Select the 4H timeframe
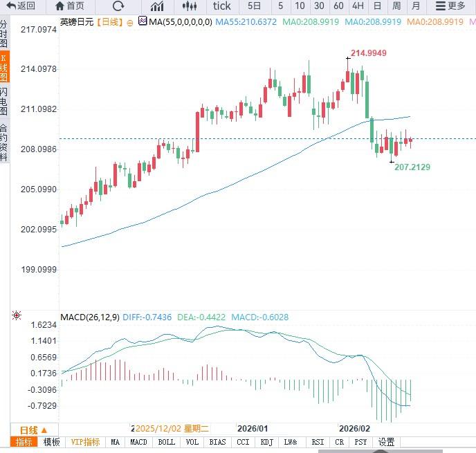The height and width of the screenshot is (453, 476). [358, 6]
